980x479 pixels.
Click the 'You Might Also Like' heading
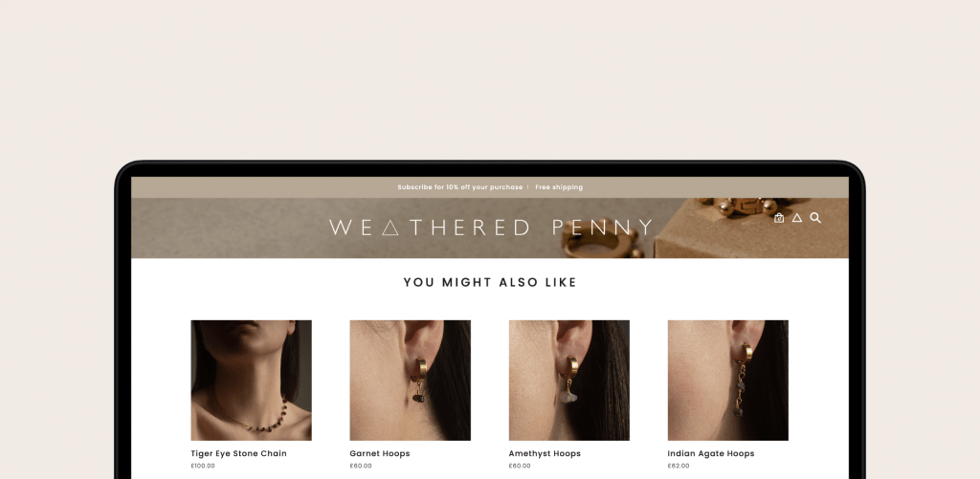click(x=490, y=282)
